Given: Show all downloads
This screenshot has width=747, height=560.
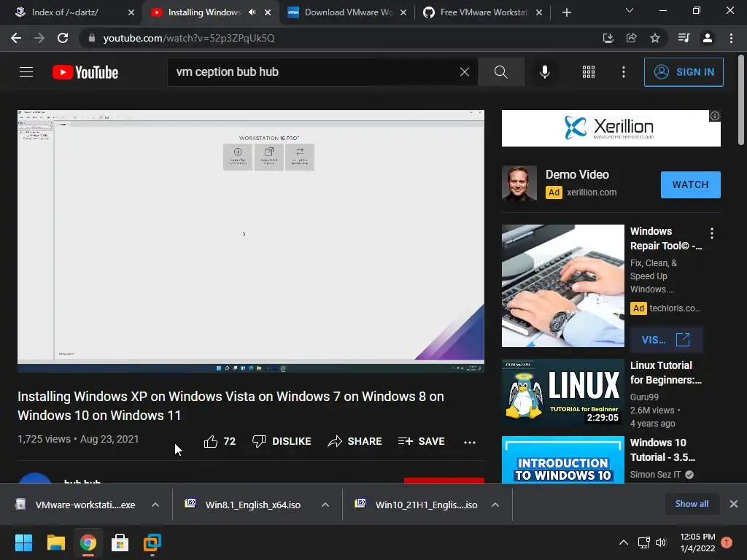Looking at the screenshot, I should (692, 504).
